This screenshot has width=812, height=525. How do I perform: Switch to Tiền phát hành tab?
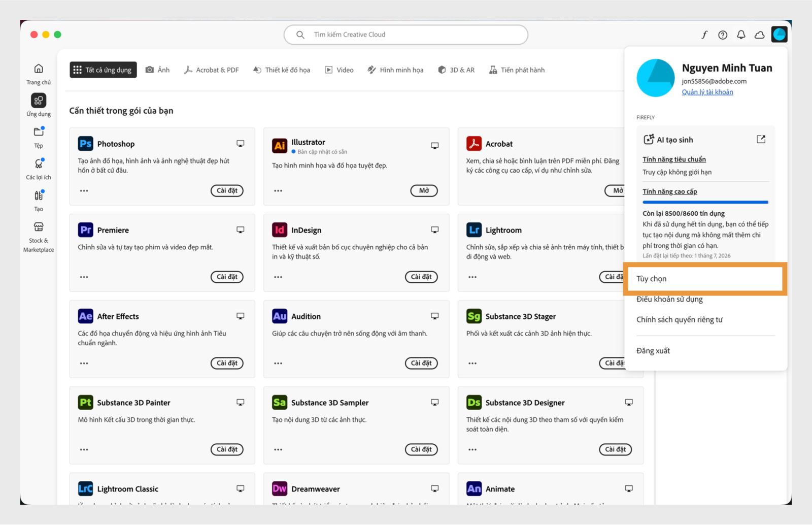(517, 70)
